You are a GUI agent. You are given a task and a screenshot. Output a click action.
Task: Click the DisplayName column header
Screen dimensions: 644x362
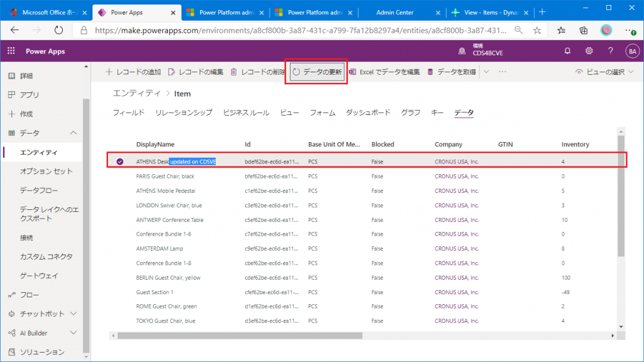click(x=155, y=145)
